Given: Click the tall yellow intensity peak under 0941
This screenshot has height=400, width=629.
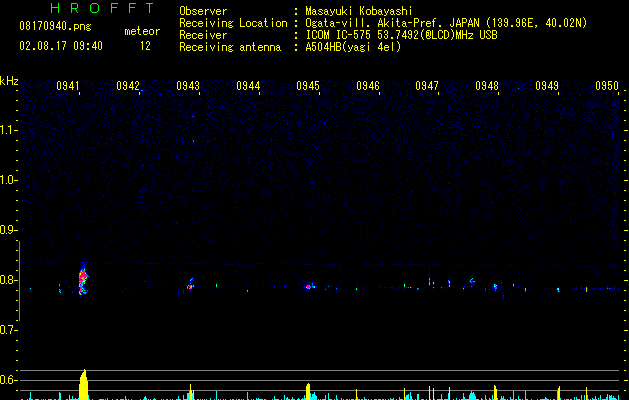Looking at the screenshot, I should 83,384.
